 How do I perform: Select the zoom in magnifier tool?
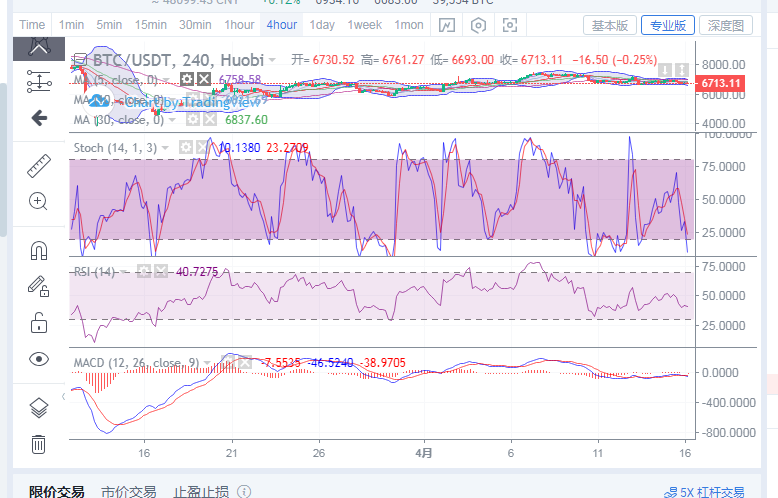(38, 201)
